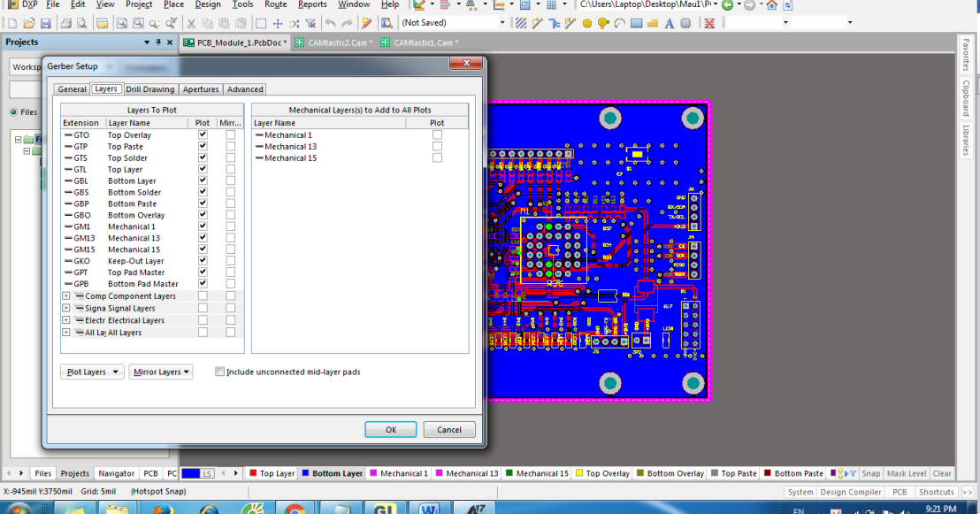Click the New document icon
Viewport: 980px width, 514px height.
click(x=12, y=23)
